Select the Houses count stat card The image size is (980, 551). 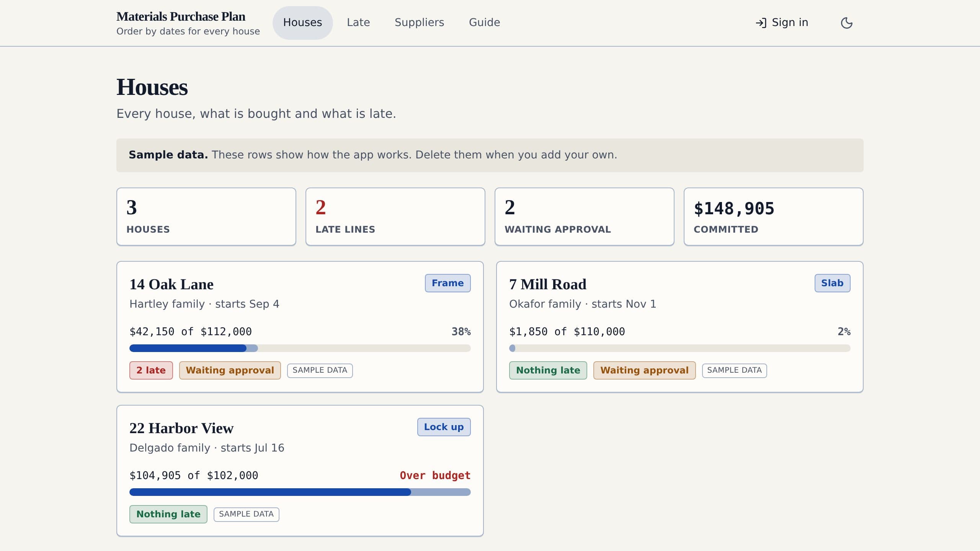pos(206,217)
